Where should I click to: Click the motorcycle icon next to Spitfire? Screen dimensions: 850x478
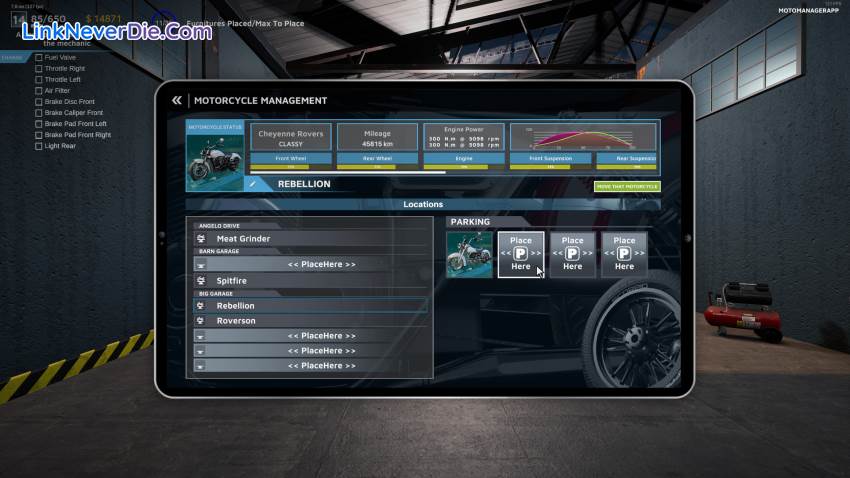[x=201, y=281]
